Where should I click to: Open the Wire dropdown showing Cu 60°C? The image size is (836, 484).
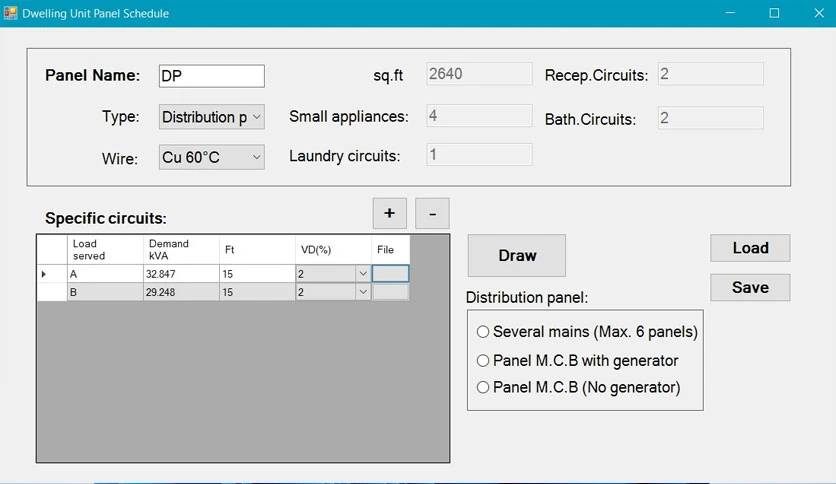click(212, 157)
